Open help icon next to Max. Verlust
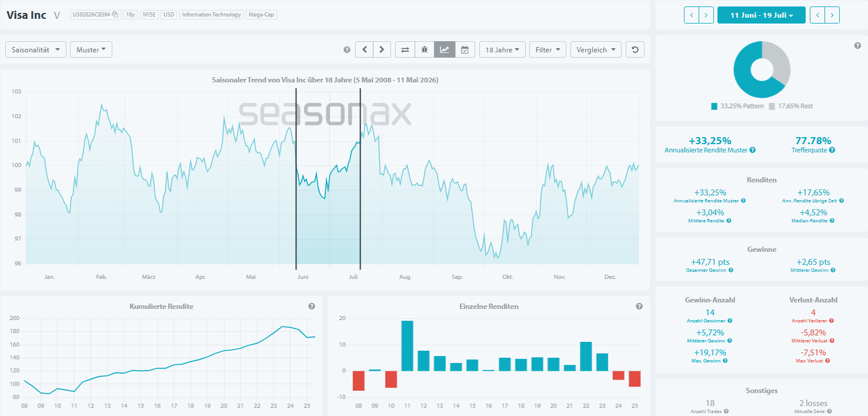Viewport: 868px width, 416px height. [x=827, y=361]
